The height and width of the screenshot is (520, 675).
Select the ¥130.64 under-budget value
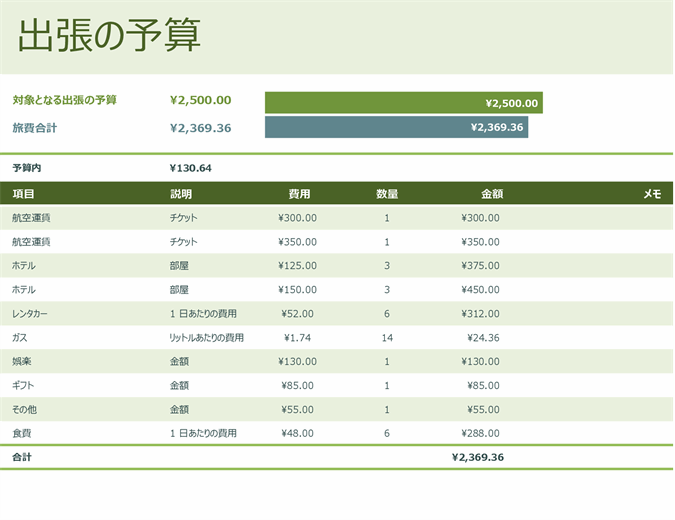click(x=191, y=168)
